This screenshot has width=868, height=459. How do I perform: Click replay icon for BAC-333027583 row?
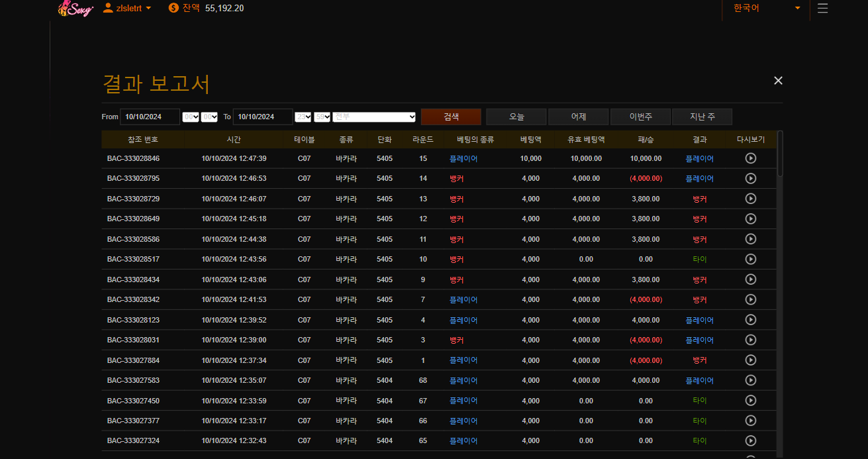[x=750, y=380]
